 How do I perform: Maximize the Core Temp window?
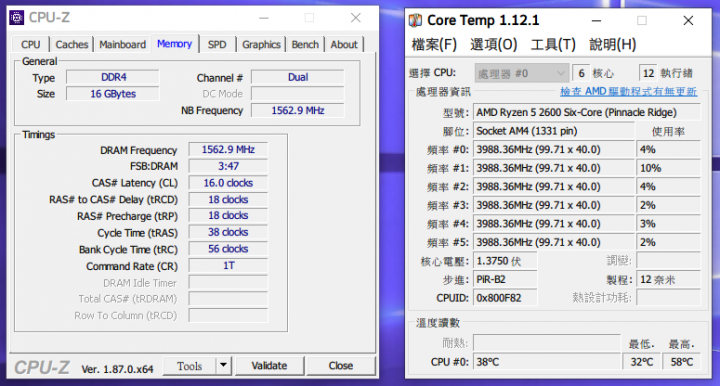pyautogui.click(x=642, y=21)
